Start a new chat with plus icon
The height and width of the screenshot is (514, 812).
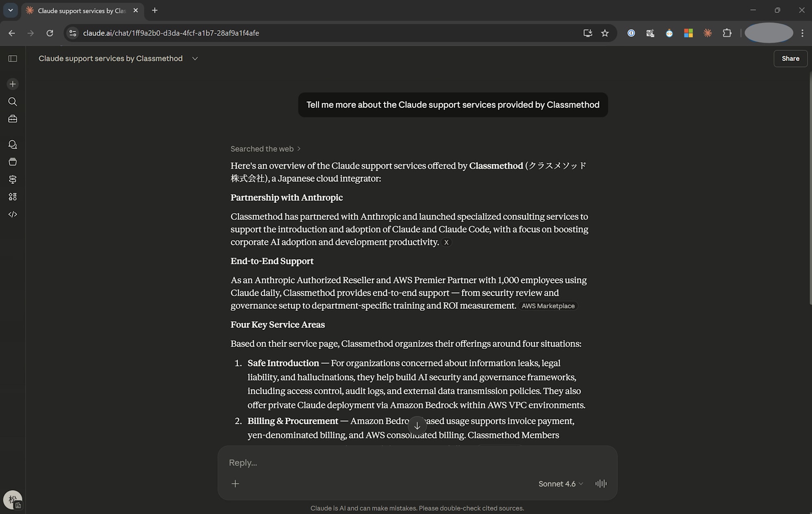13,84
